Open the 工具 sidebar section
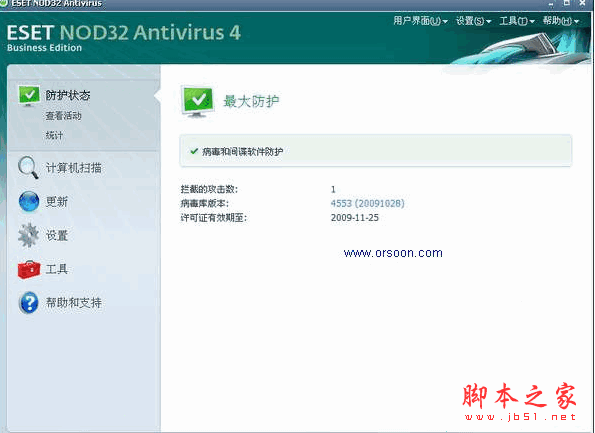Viewport: 595px width, 433px height. [x=57, y=269]
